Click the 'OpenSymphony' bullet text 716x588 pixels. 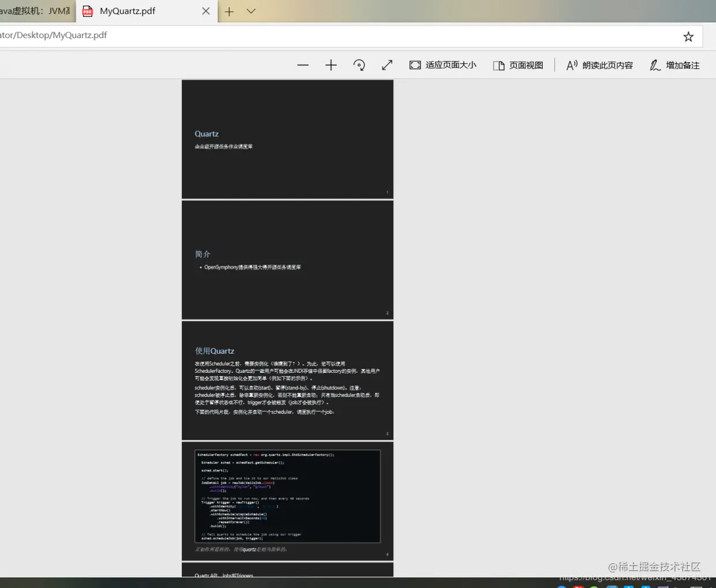(x=252, y=267)
